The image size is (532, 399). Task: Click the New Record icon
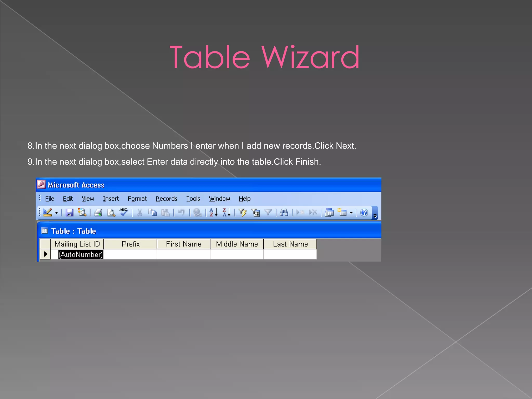[x=300, y=212]
